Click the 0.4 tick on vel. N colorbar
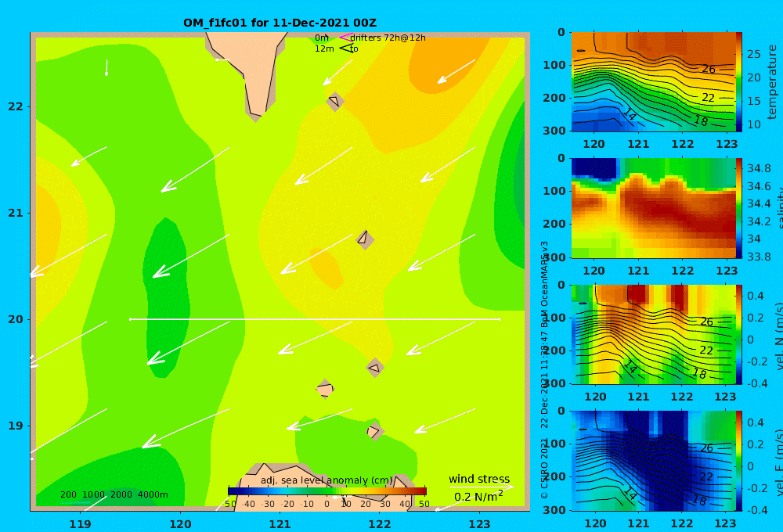This screenshot has height=532, width=783. click(755, 296)
